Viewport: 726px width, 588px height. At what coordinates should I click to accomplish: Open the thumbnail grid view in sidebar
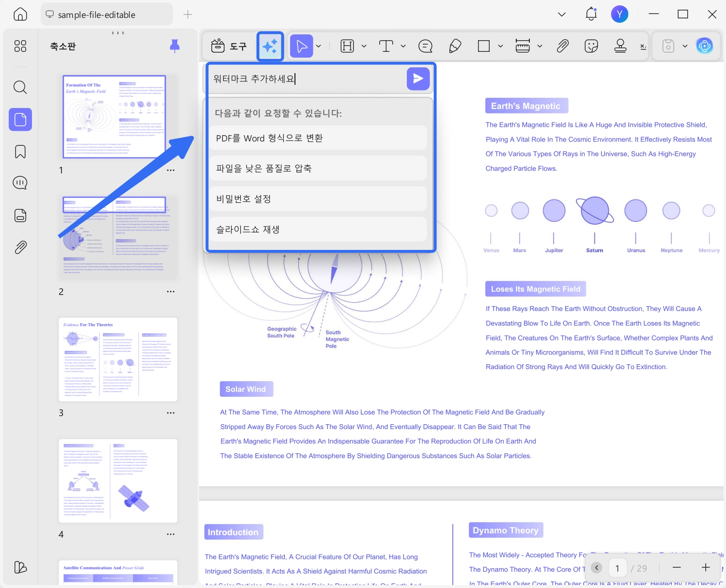[x=20, y=46]
